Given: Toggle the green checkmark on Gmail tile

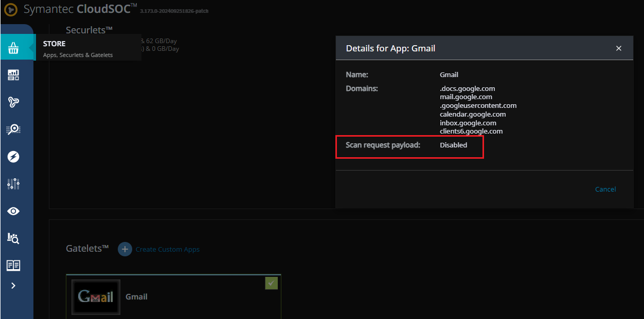Looking at the screenshot, I should coord(271,283).
